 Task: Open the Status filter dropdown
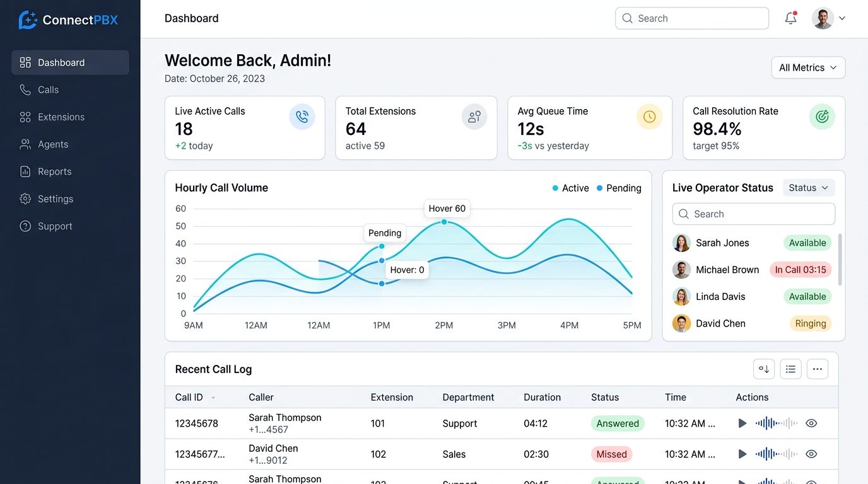pos(809,188)
